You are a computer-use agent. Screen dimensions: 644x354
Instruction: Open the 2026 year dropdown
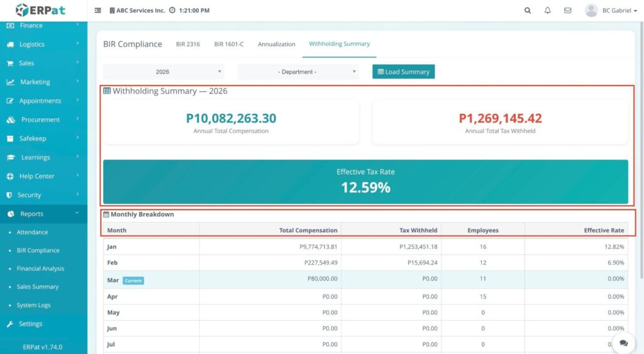(x=163, y=72)
